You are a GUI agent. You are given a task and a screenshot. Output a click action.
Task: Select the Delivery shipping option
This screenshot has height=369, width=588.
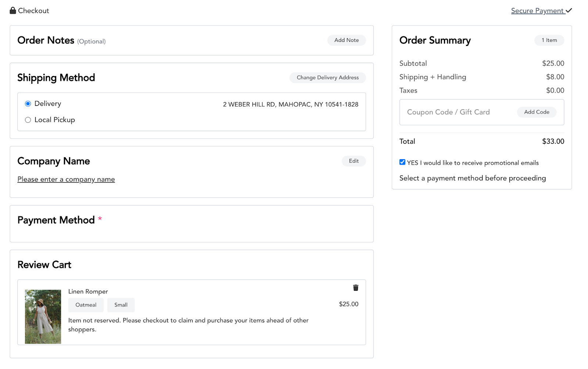point(28,104)
